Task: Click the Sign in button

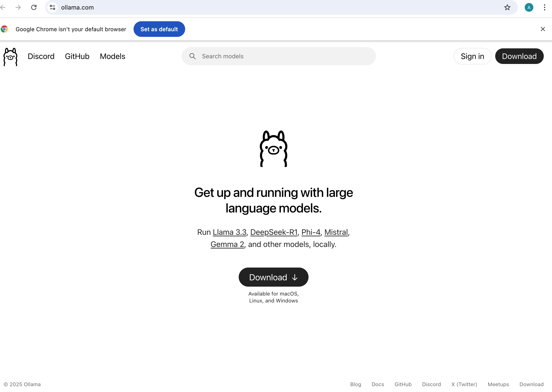Action: 472,56
